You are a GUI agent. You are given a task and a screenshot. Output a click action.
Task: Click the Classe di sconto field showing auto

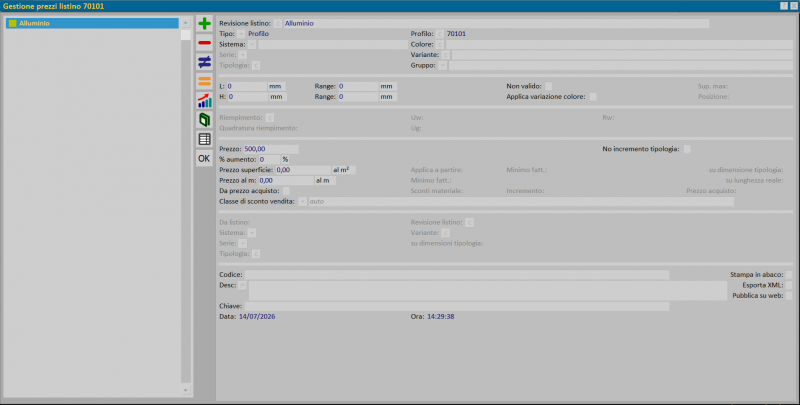[x=521, y=202]
